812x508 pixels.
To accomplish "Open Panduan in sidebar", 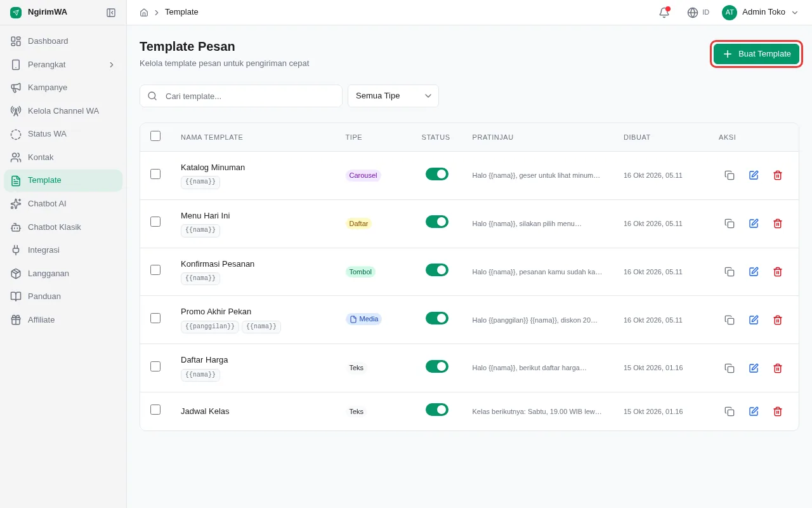I will tap(63, 297).
